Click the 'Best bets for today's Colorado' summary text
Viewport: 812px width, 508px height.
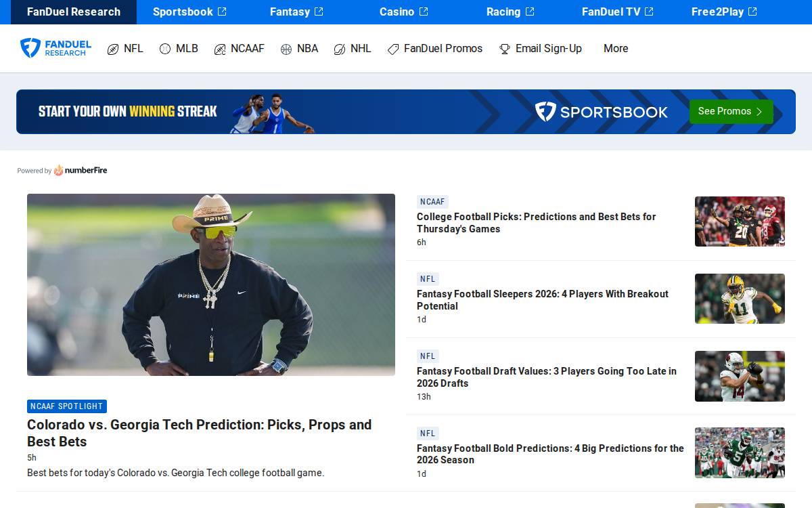(x=175, y=473)
